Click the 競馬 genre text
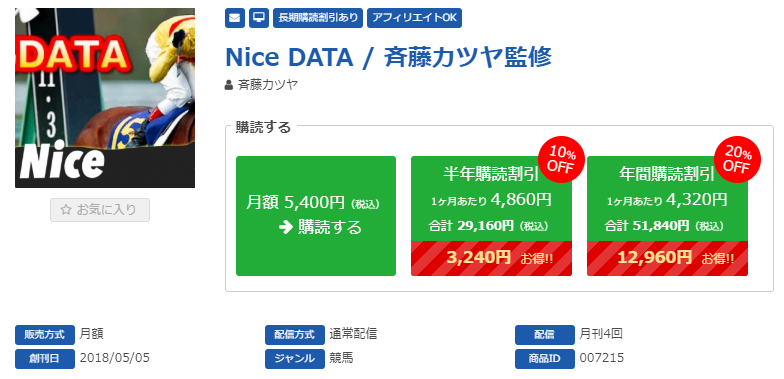This screenshot has height=379, width=784. point(342,358)
